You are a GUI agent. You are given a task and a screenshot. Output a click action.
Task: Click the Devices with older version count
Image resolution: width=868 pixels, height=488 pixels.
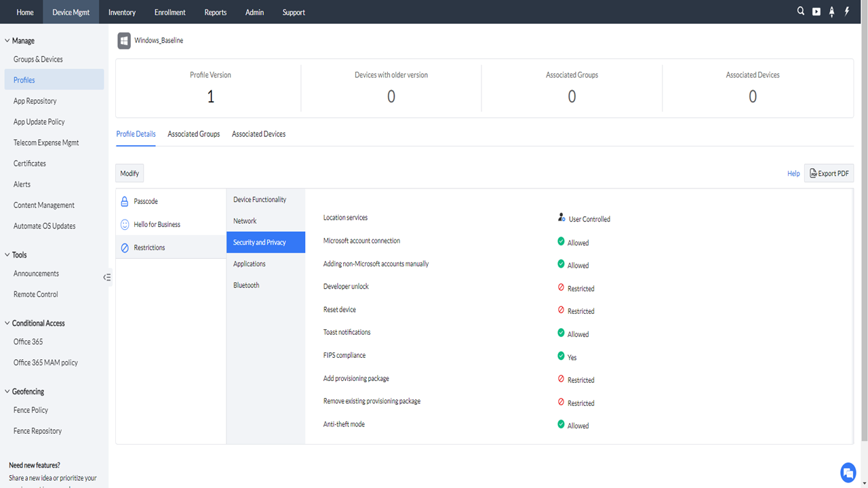[x=391, y=97]
